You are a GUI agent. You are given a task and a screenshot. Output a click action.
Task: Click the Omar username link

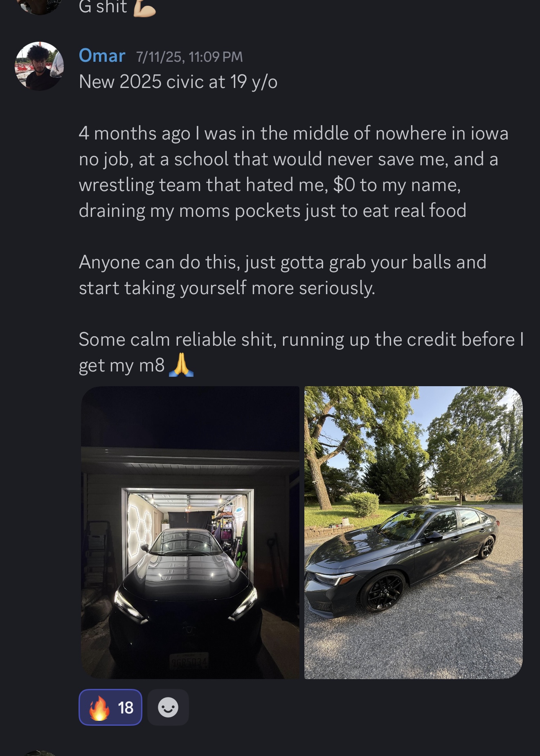102,56
